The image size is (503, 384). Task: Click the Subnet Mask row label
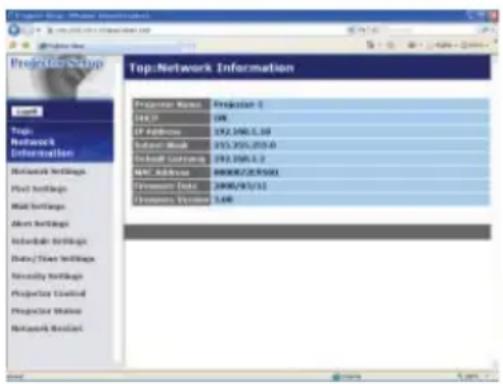point(171,145)
